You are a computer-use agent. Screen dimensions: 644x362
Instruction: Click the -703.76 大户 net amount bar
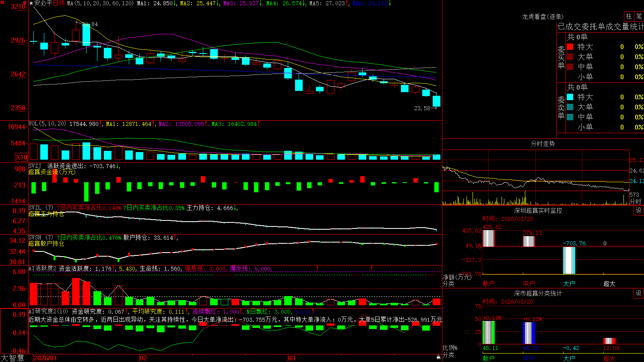coord(569,260)
